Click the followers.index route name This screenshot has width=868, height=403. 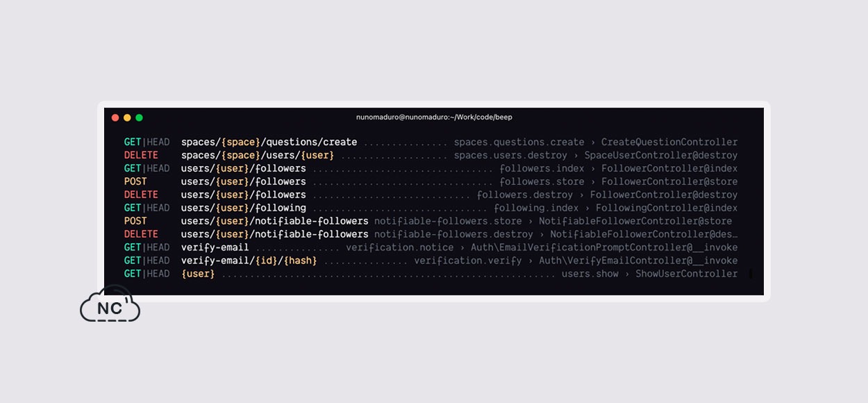(542, 169)
